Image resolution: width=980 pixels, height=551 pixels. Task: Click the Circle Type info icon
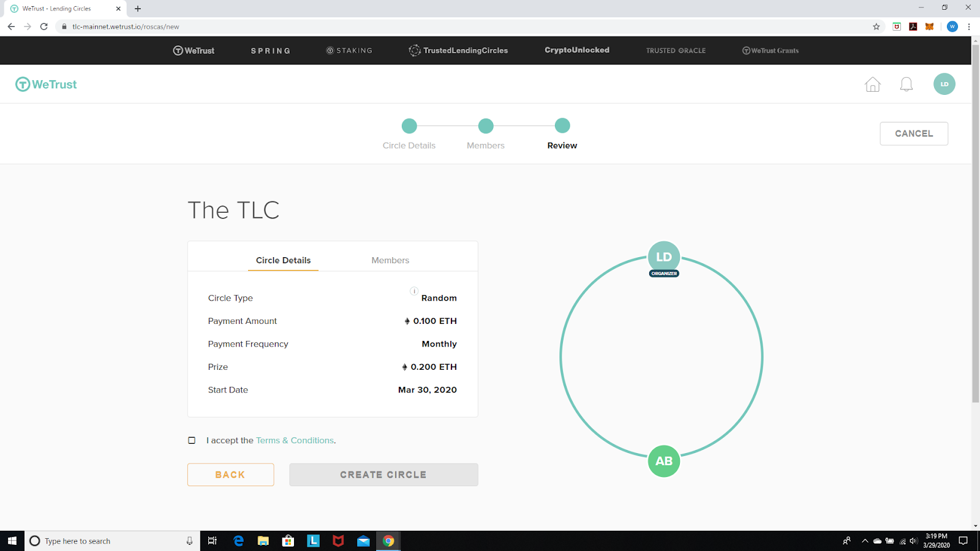[414, 291]
